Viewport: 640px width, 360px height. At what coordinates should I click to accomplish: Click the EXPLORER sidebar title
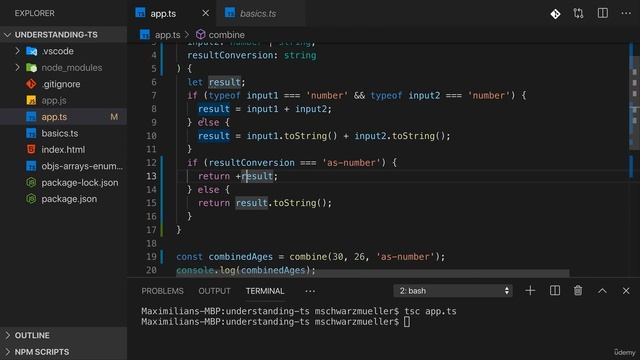pos(34,13)
